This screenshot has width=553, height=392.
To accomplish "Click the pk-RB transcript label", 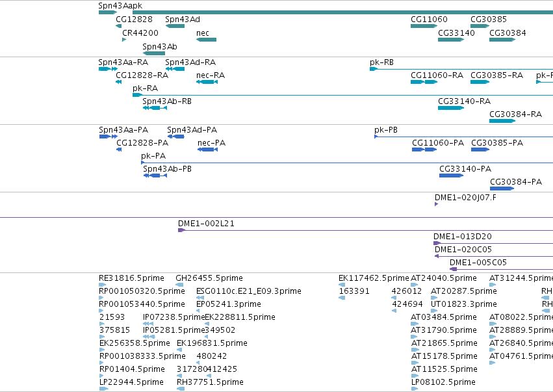I will tap(381, 62).
